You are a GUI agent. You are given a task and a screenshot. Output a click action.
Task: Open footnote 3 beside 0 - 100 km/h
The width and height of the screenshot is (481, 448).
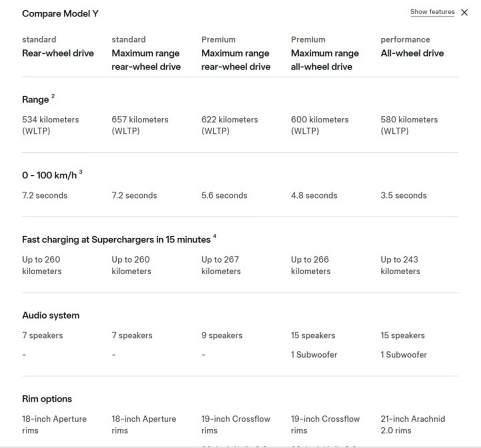(x=81, y=172)
